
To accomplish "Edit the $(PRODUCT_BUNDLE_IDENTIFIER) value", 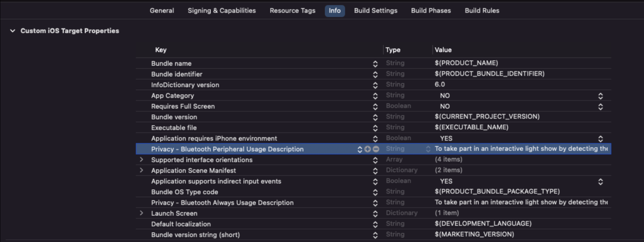I will [489, 73].
